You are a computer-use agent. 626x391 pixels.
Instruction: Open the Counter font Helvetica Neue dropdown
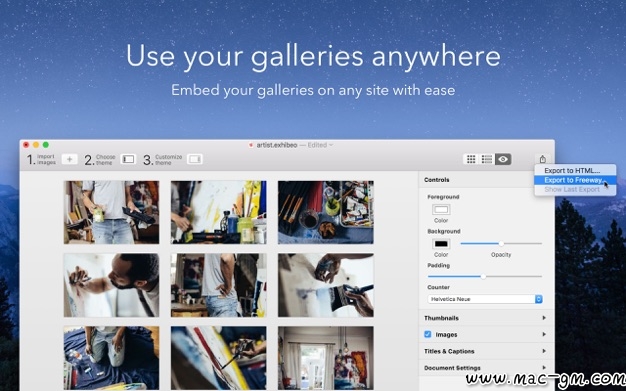coord(485,299)
